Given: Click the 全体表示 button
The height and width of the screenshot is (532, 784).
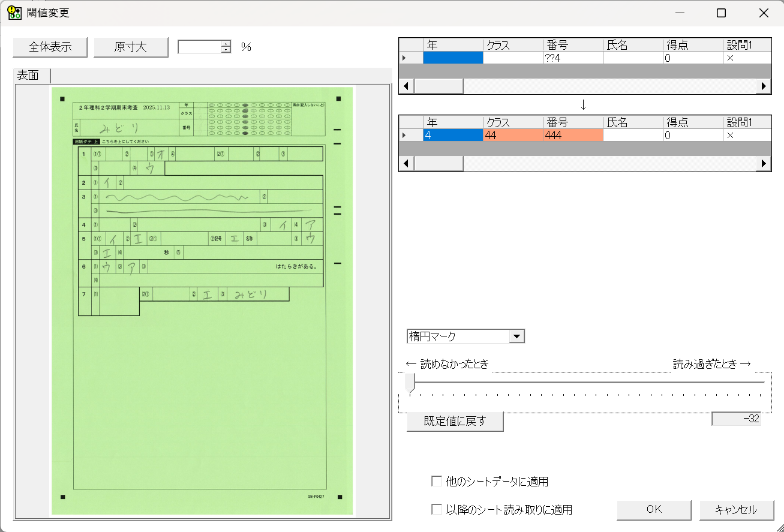Looking at the screenshot, I should (x=50, y=47).
